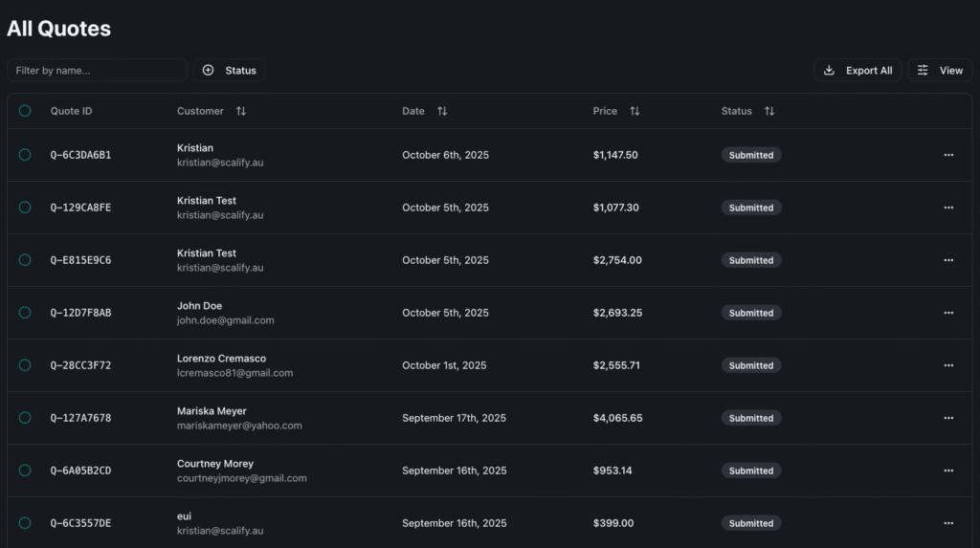Click the Export All button
Viewport: 980px width, 548px height.
pos(857,71)
